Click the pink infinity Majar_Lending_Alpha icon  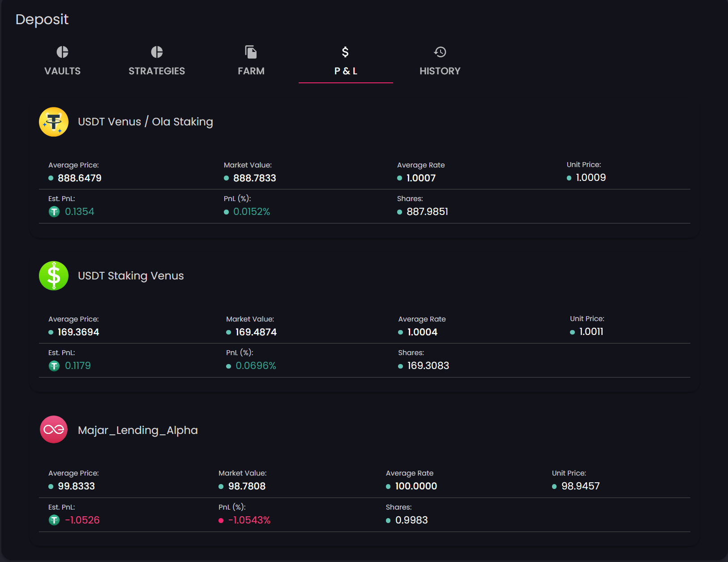54,430
